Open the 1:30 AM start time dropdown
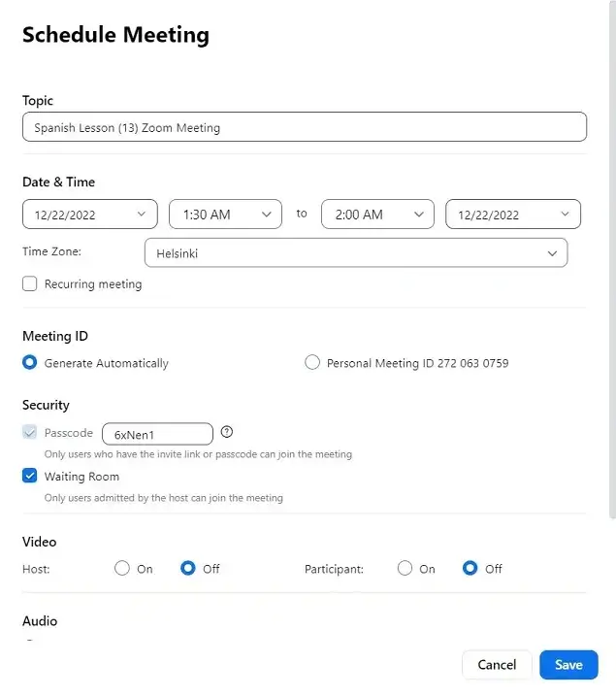Image resolution: width=616 pixels, height=696 pixels. click(225, 215)
